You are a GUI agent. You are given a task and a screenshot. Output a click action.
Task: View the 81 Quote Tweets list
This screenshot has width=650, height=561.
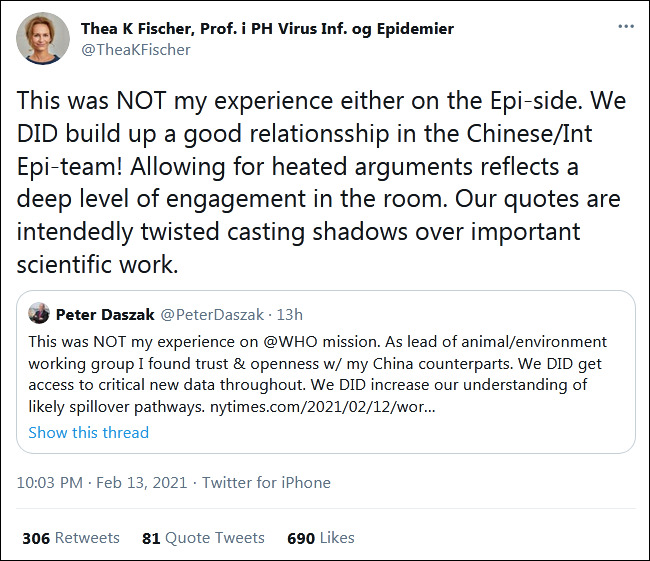point(203,537)
